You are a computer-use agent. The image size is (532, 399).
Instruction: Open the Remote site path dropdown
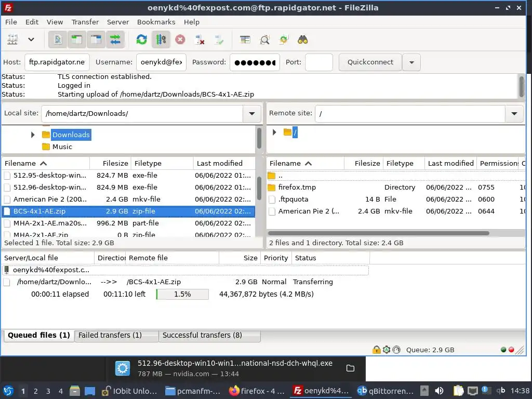pyautogui.click(x=514, y=114)
